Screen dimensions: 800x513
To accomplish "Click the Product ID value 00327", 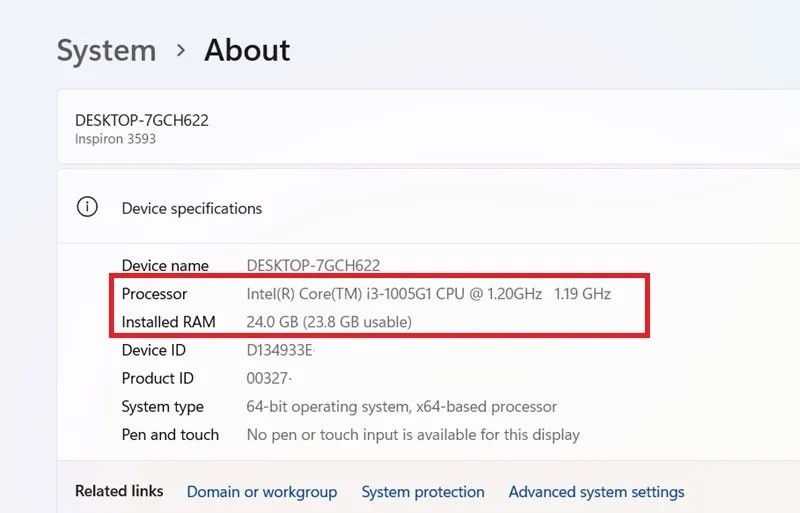I will tap(270, 378).
